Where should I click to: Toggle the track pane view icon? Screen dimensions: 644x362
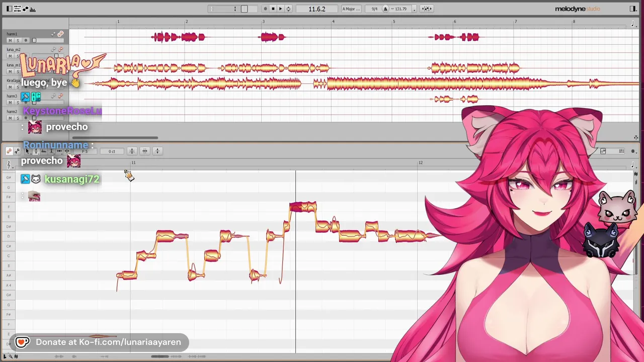(9, 9)
